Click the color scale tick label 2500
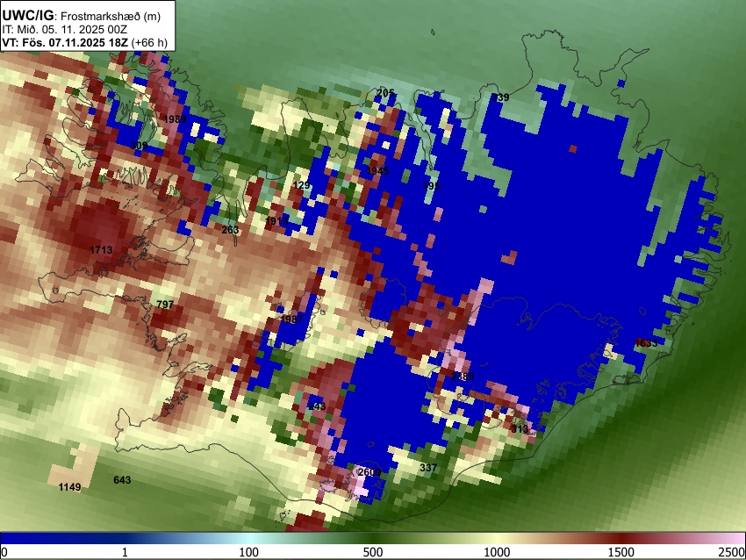 [732, 552]
